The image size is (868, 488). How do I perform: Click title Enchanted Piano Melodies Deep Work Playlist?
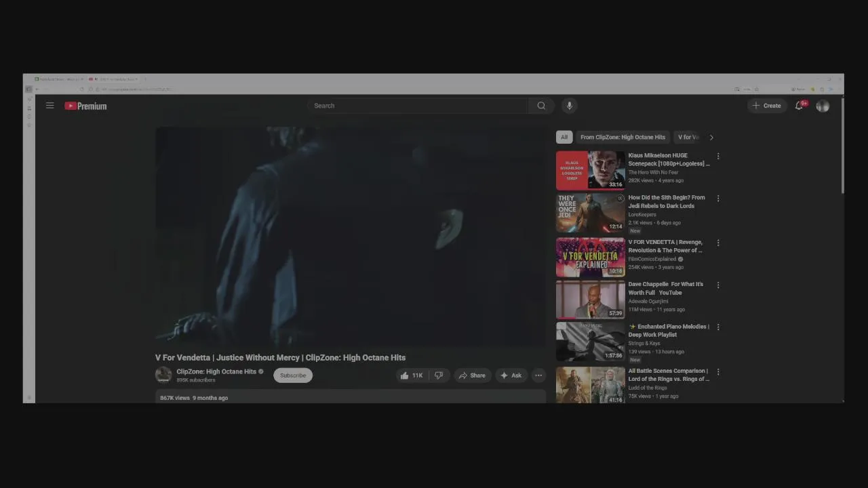pos(669,330)
